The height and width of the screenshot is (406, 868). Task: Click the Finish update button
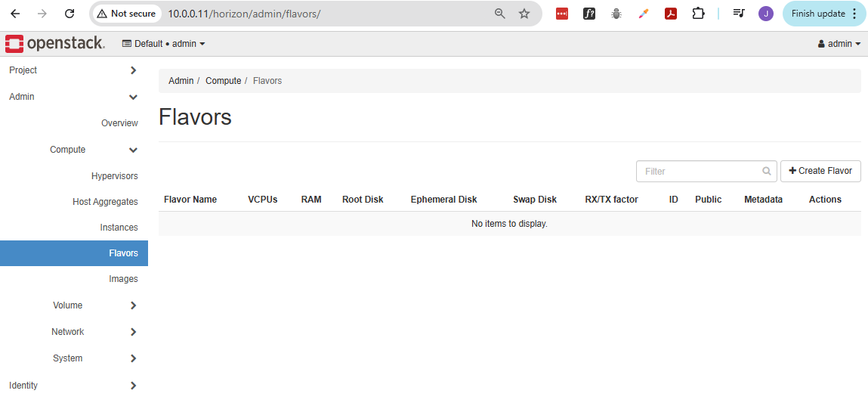pyautogui.click(x=823, y=14)
